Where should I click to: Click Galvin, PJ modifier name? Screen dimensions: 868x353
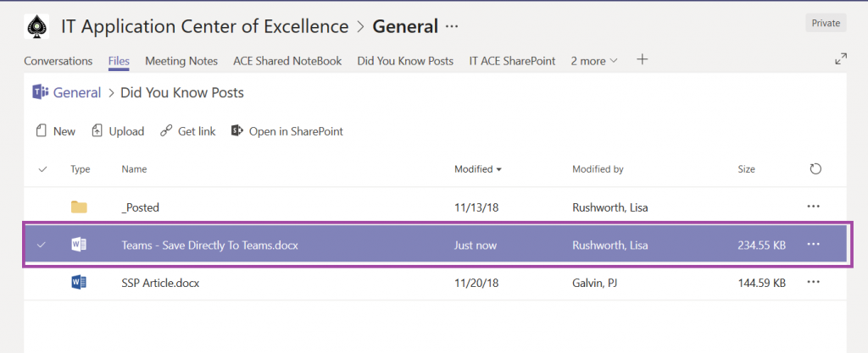[594, 284]
